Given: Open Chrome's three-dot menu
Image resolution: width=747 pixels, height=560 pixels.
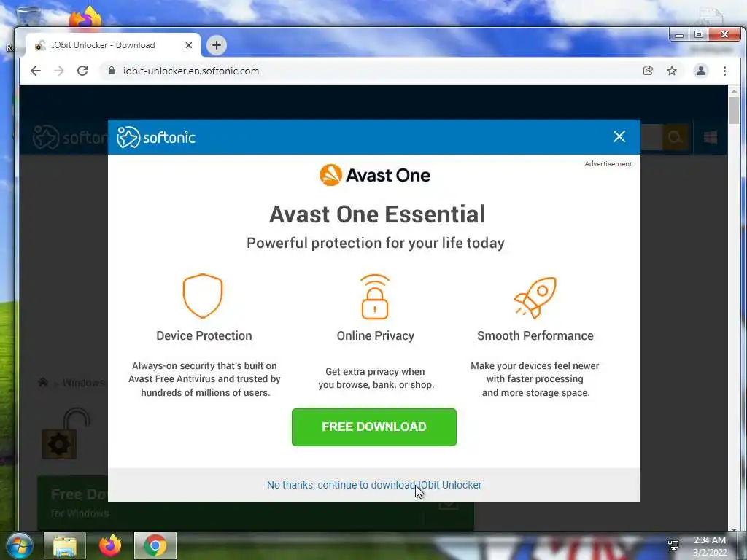Looking at the screenshot, I should click(724, 71).
